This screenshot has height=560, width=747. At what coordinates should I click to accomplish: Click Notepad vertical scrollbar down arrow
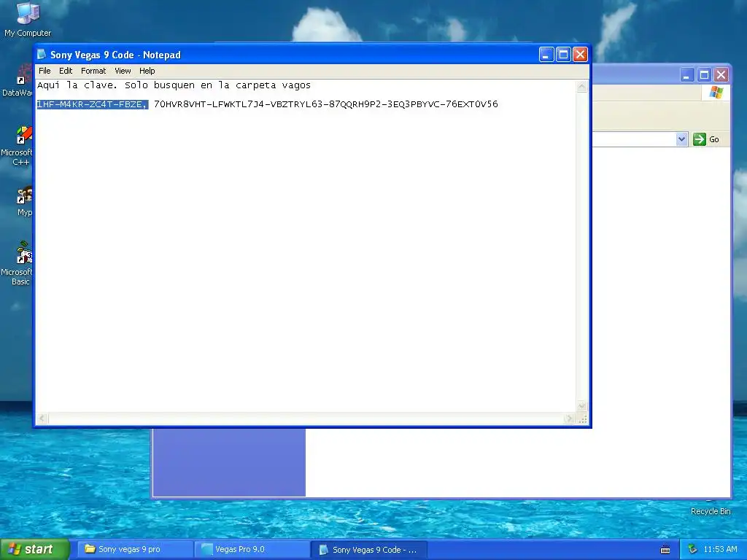[581, 405]
